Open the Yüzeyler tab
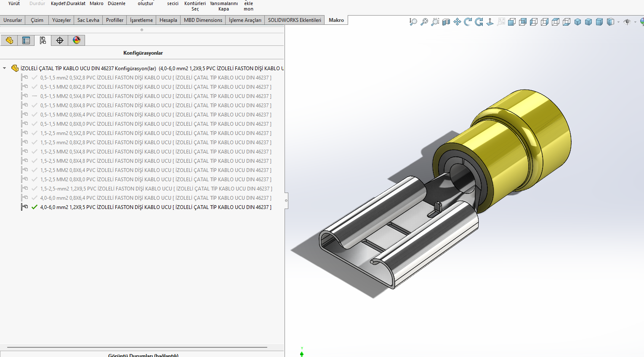This screenshot has width=644, height=357. [61, 20]
